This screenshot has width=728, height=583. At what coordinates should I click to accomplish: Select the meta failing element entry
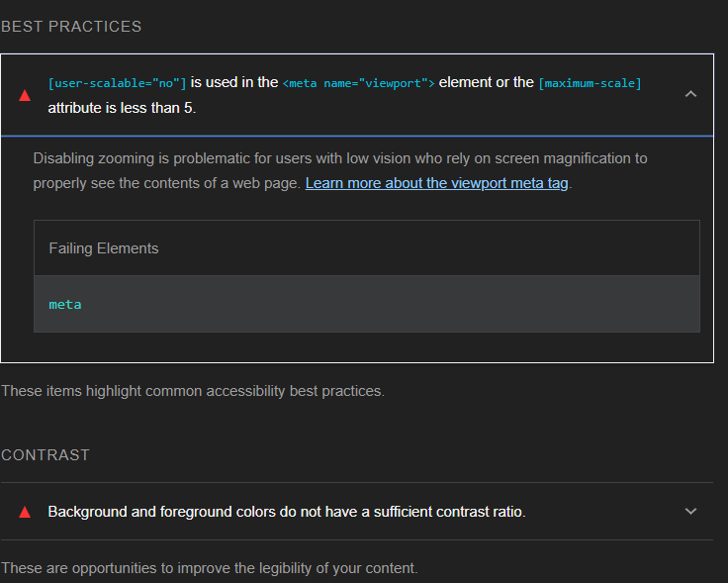pyautogui.click(x=65, y=305)
